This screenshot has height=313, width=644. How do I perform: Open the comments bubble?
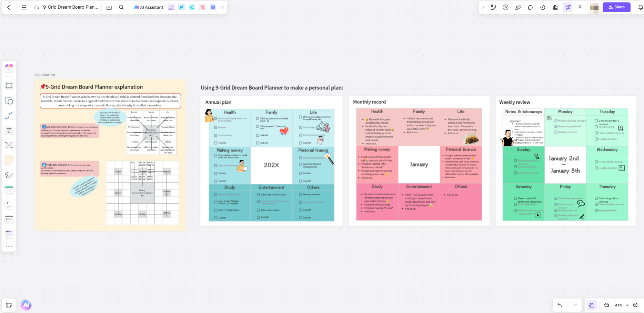pyautogui.click(x=530, y=7)
